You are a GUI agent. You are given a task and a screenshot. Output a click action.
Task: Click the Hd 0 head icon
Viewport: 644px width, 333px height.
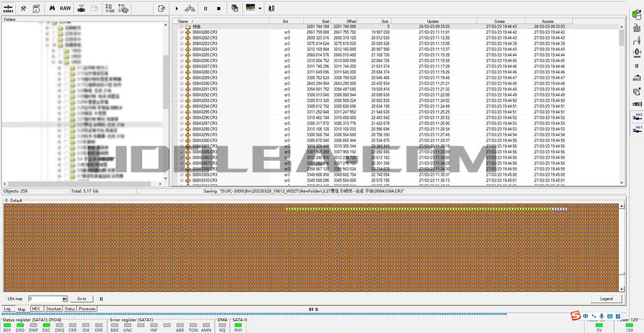pyautogui.click(x=637, y=116)
